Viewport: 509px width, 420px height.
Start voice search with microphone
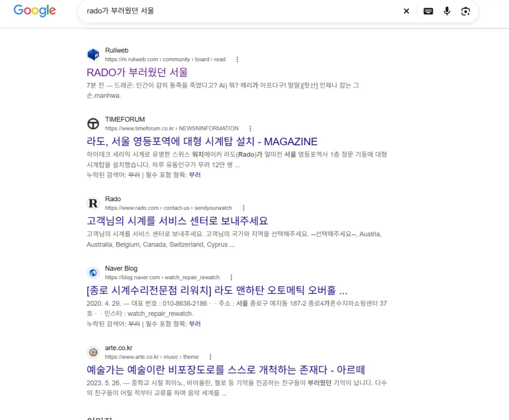pyautogui.click(x=447, y=11)
